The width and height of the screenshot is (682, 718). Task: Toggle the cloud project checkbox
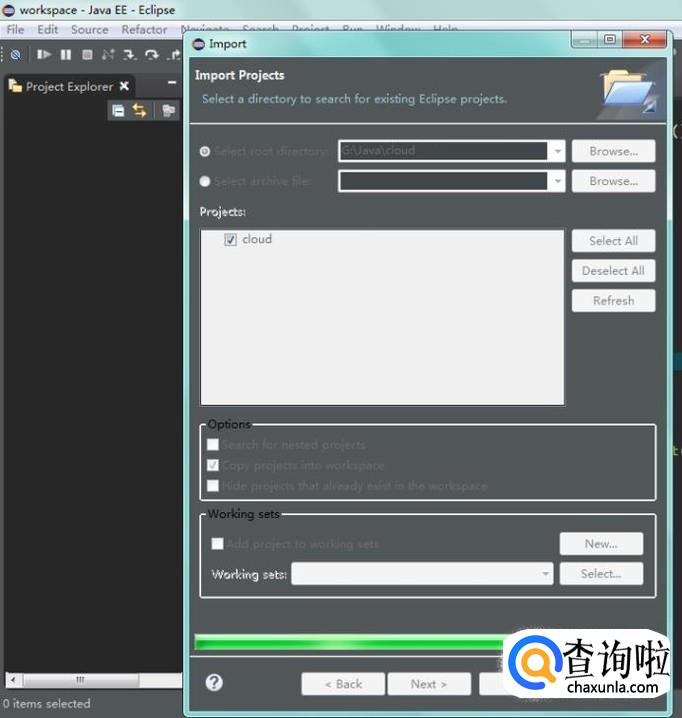(230, 239)
